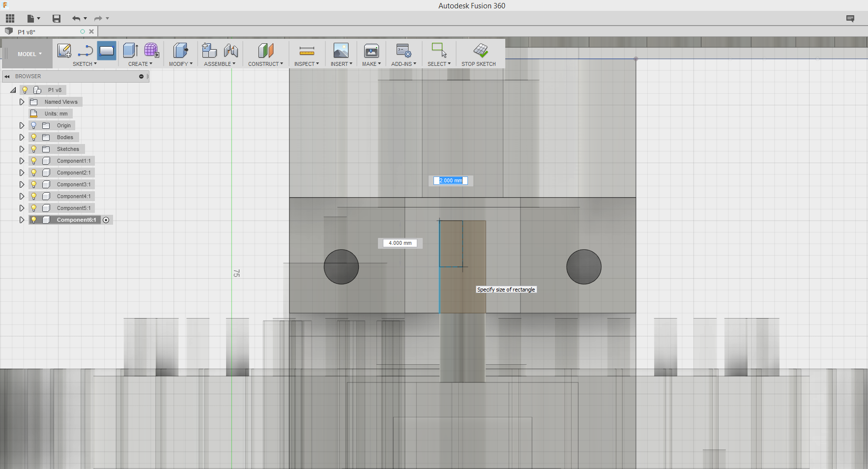
Task: Select the Joint tool icon
Action: pyautogui.click(x=231, y=51)
